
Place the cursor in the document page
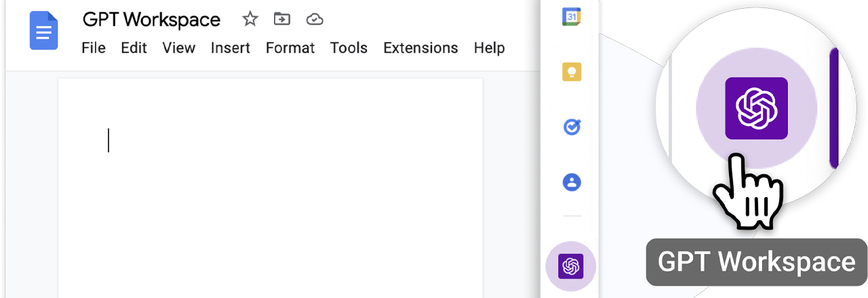click(x=270, y=188)
